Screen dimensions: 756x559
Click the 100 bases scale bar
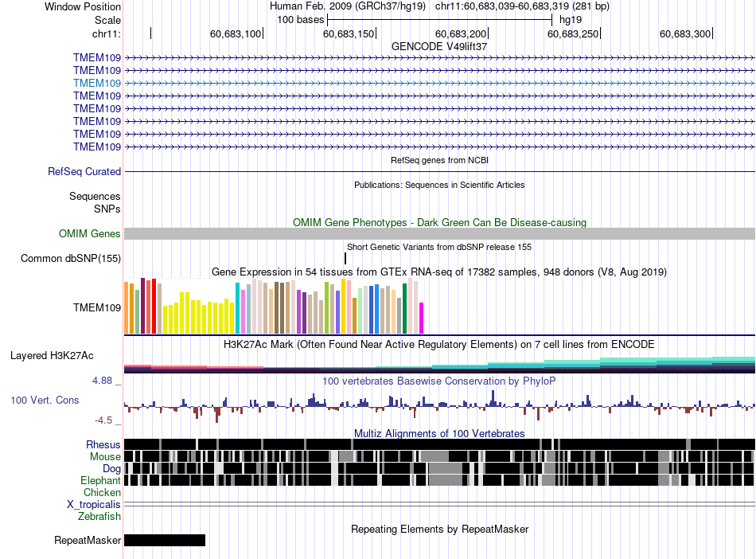coord(439,20)
